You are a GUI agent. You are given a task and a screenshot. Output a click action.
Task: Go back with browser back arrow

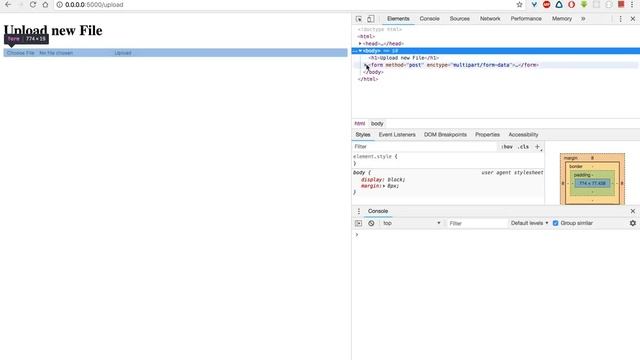coord(8,4)
